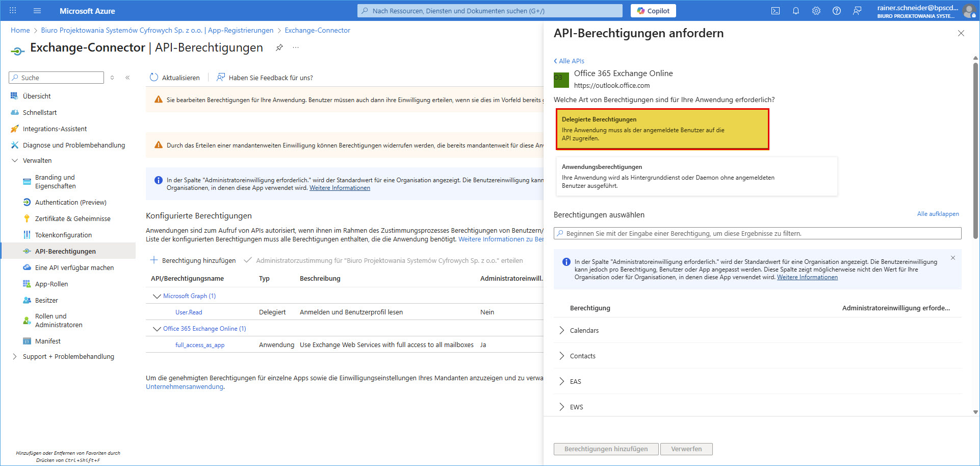Open portal settings gear
This screenshot has width=980, height=466.
pos(816,11)
